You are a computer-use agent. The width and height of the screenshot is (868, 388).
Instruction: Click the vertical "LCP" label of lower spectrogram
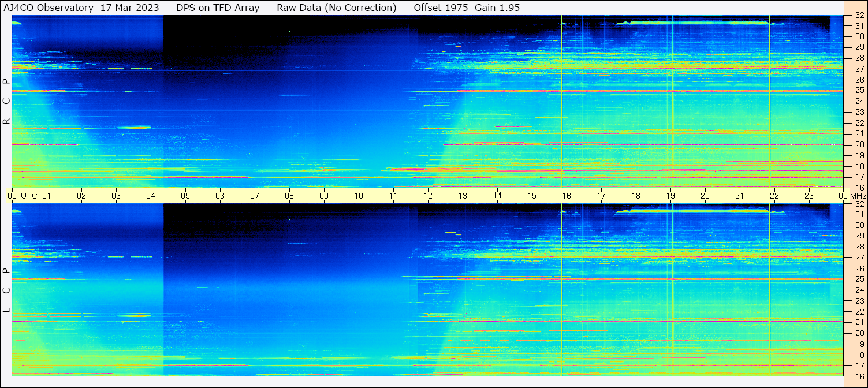(6, 290)
